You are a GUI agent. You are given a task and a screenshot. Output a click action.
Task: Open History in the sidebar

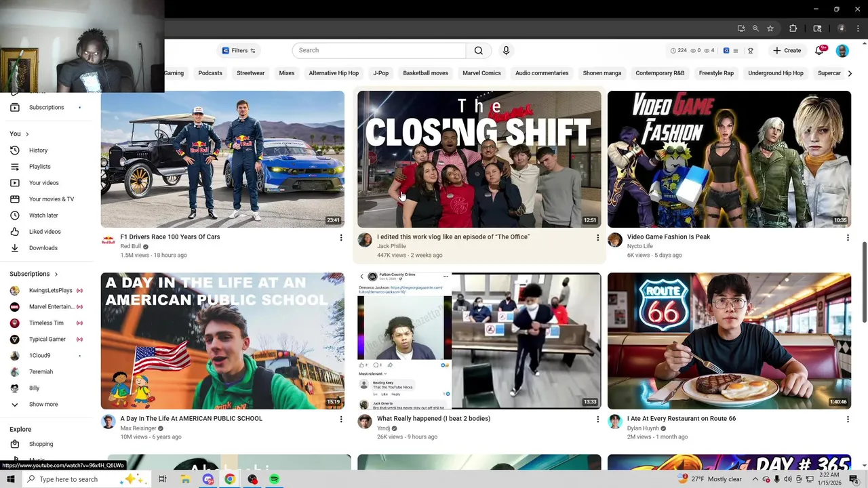click(46, 150)
